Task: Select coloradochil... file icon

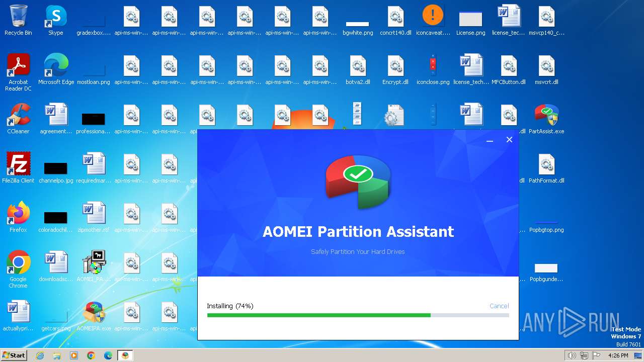Action: 56,222
